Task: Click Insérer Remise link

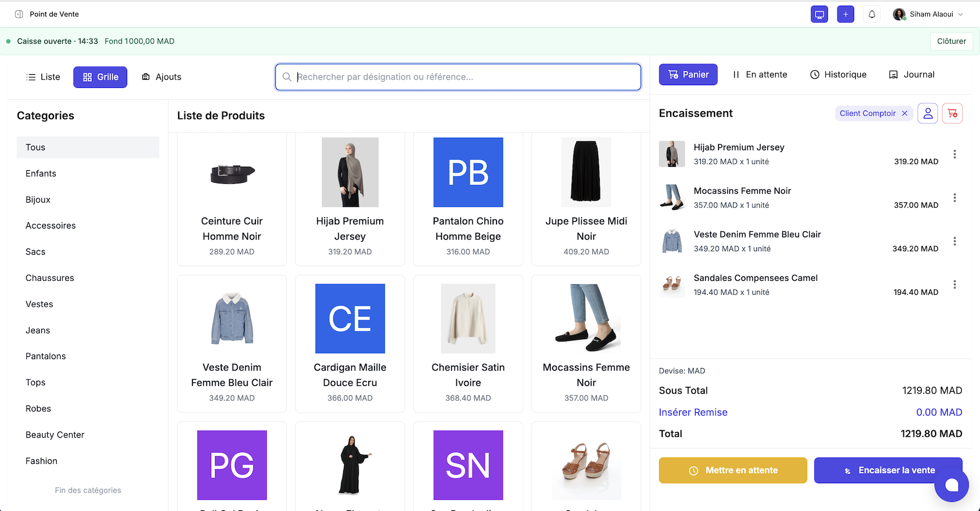Action: point(693,412)
